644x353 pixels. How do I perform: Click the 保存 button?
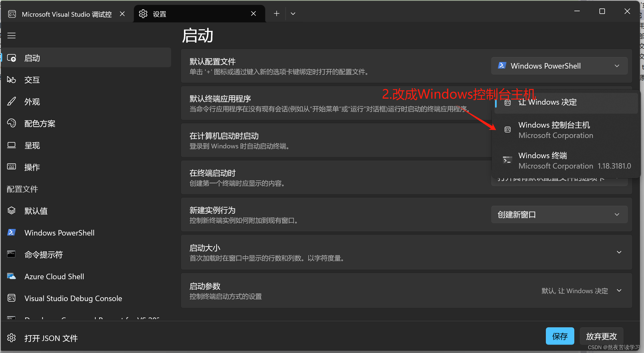pyautogui.click(x=560, y=336)
